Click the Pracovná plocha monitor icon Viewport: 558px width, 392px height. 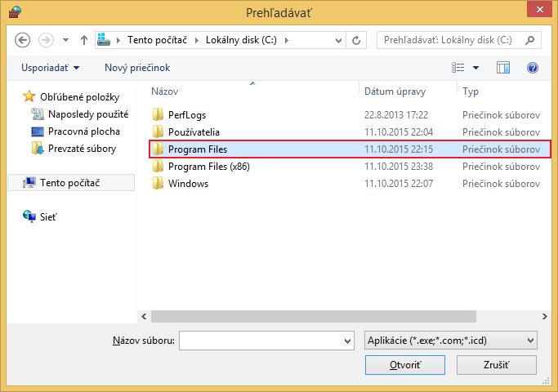click(x=38, y=131)
